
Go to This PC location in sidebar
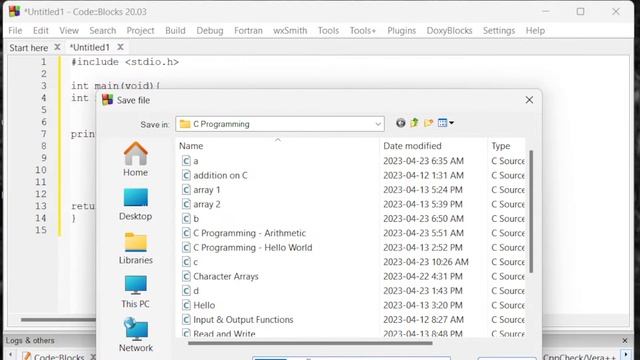click(x=136, y=292)
